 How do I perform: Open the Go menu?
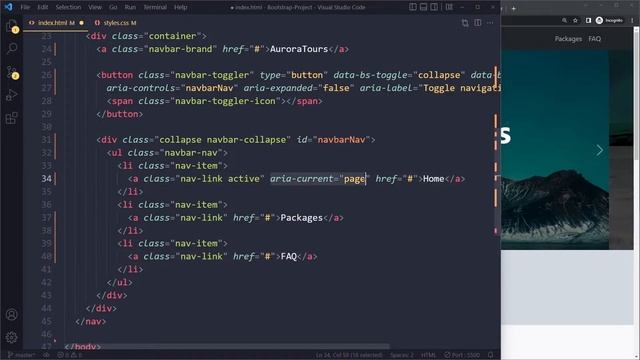click(113, 7)
